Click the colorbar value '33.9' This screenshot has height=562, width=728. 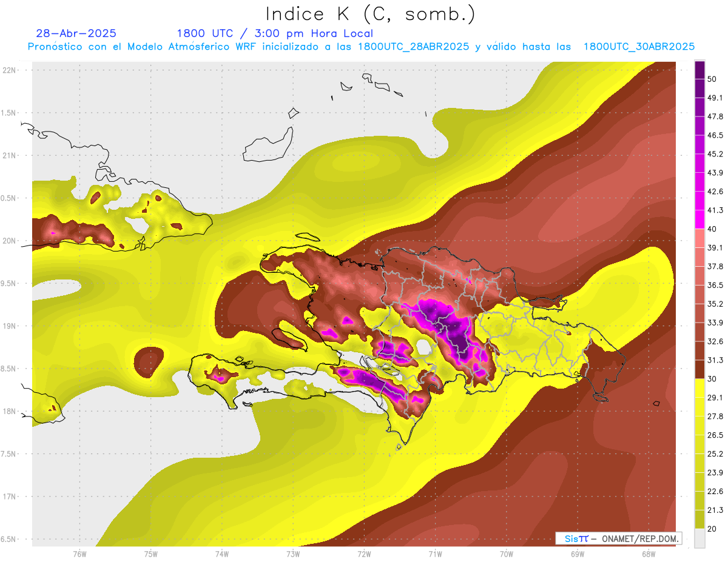click(715, 323)
